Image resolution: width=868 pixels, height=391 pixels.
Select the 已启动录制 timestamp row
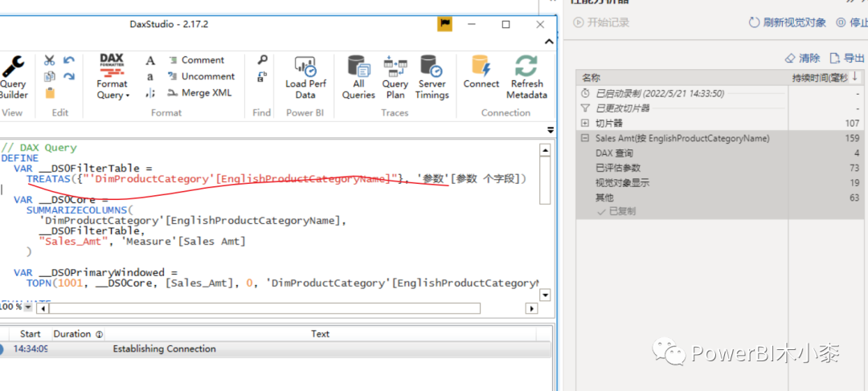pos(719,93)
